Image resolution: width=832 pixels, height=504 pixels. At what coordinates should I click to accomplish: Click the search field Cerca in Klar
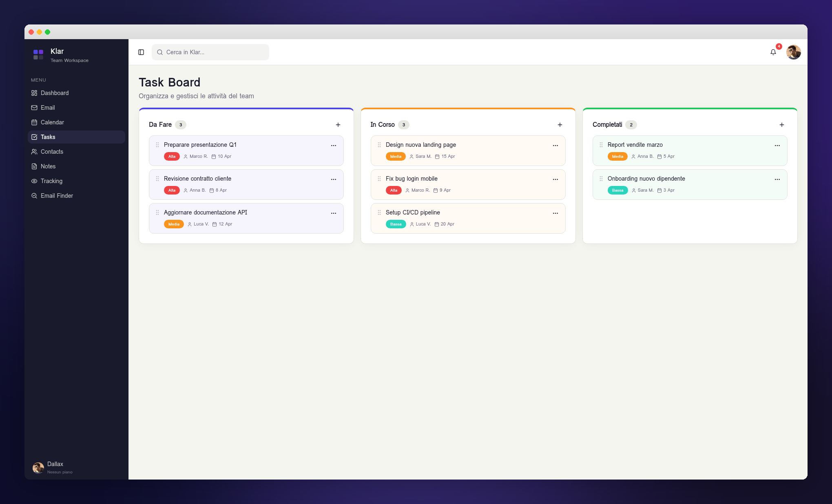(210, 52)
